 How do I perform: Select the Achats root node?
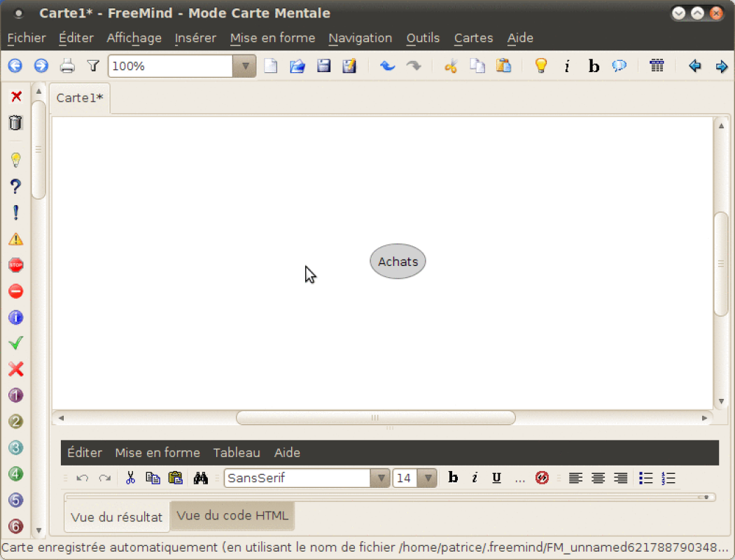pyautogui.click(x=398, y=262)
